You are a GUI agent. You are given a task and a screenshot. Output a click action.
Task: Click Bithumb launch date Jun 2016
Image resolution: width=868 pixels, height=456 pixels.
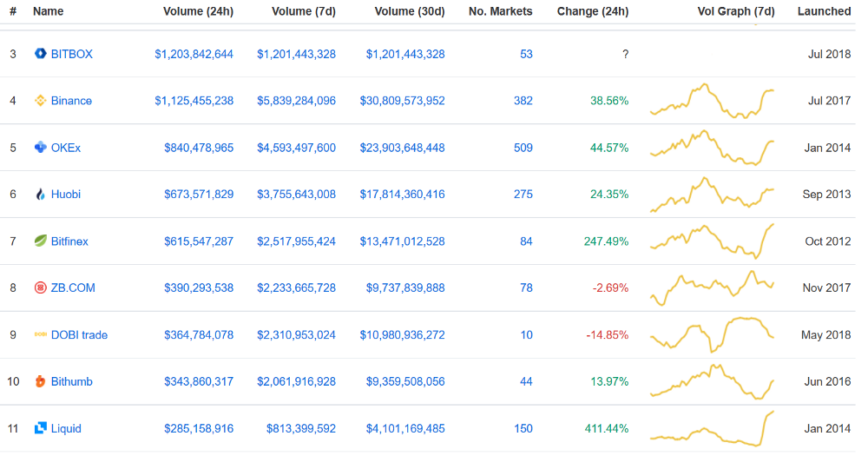point(826,382)
